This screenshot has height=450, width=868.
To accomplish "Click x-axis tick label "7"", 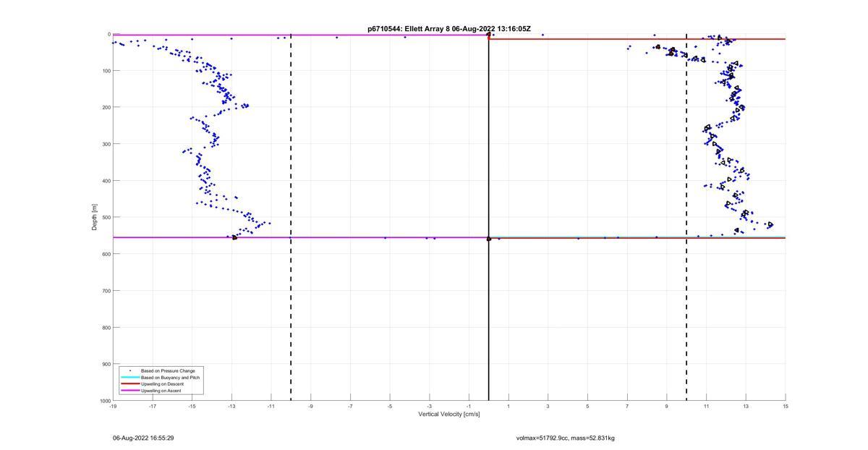I will (x=627, y=406).
